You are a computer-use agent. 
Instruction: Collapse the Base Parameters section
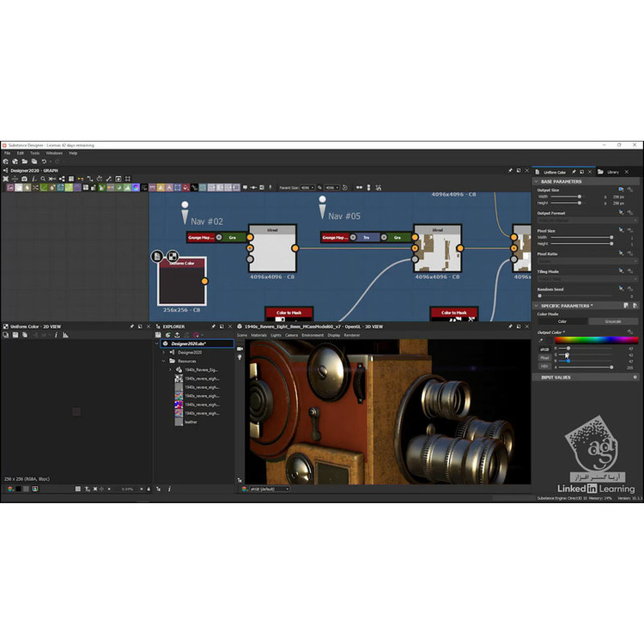tap(537, 181)
